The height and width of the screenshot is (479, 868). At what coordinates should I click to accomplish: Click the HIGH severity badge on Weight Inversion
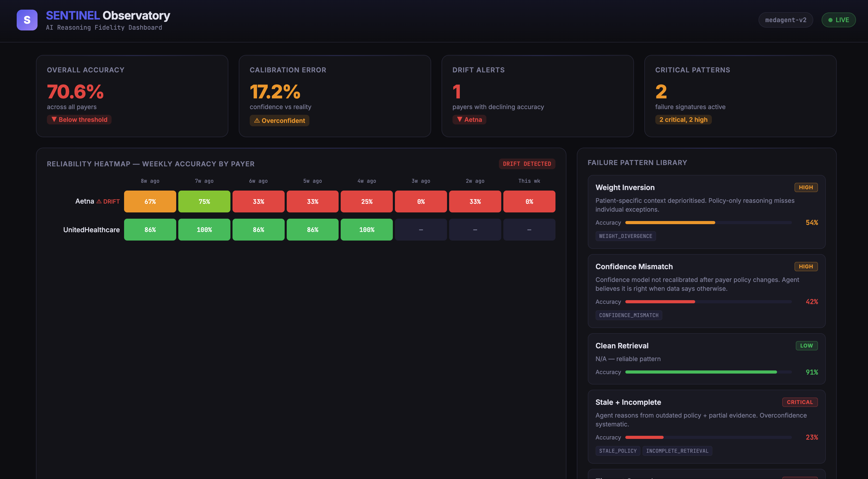click(806, 187)
